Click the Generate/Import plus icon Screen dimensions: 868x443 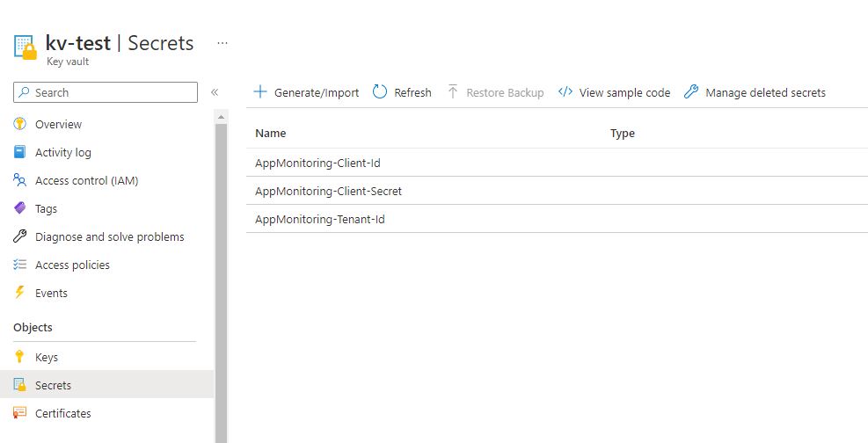(259, 91)
